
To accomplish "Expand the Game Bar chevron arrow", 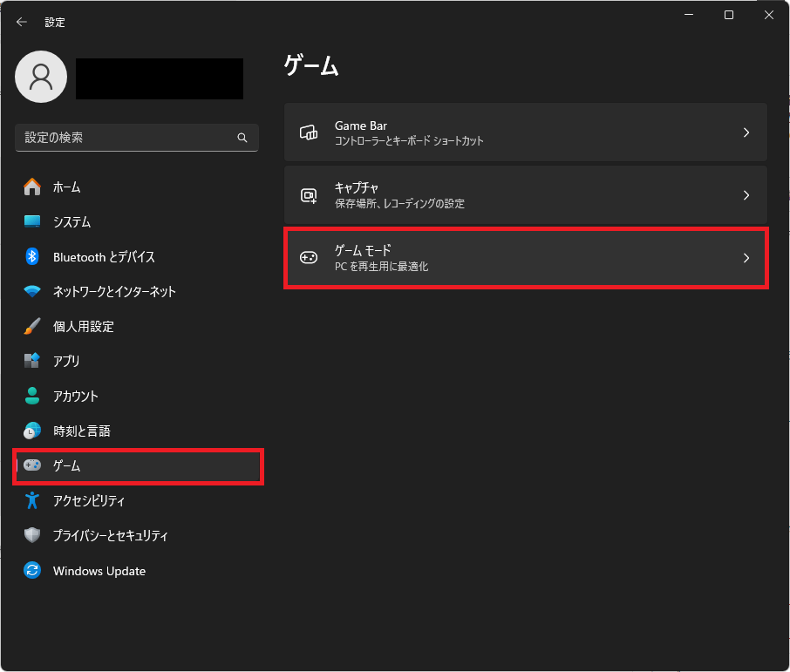I will 746,132.
